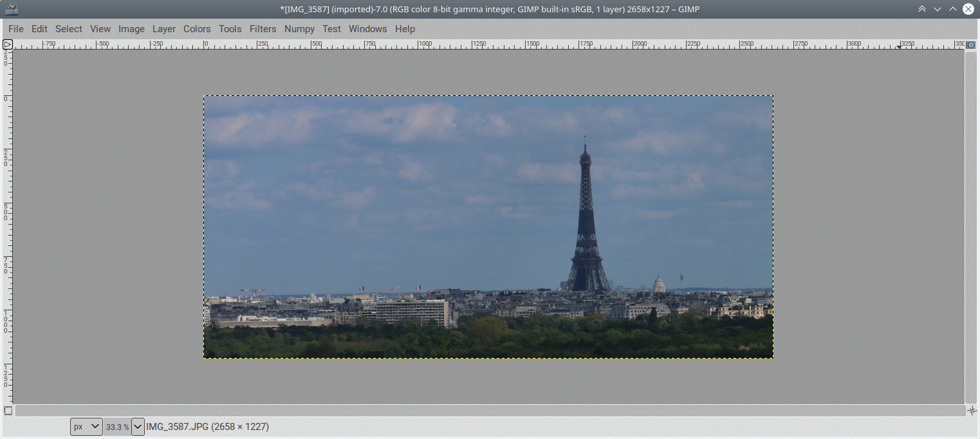This screenshot has height=439, width=980.
Task: Toggle zoom-on-resize button at top-right ruler corner
Action: (971, 45)
